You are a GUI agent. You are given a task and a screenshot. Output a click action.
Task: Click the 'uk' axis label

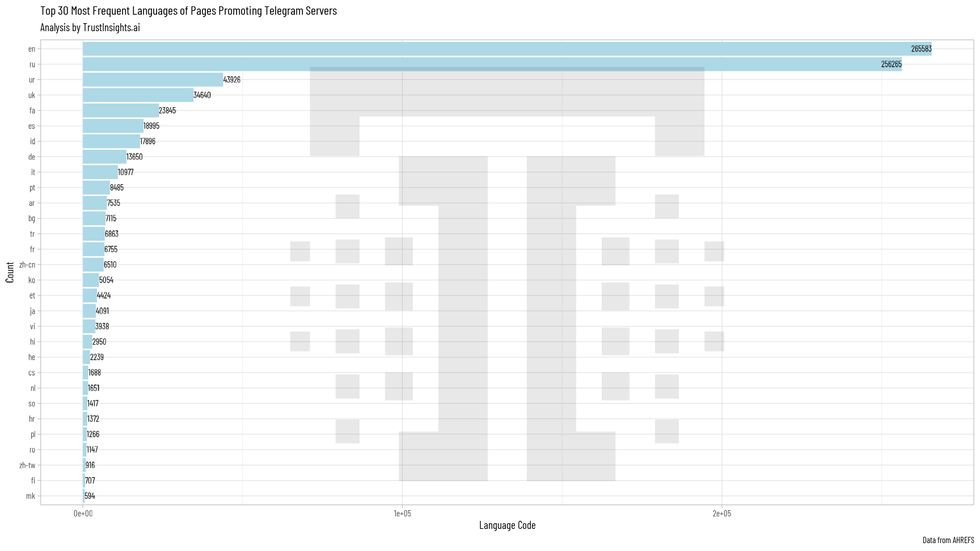pos(32,95)
